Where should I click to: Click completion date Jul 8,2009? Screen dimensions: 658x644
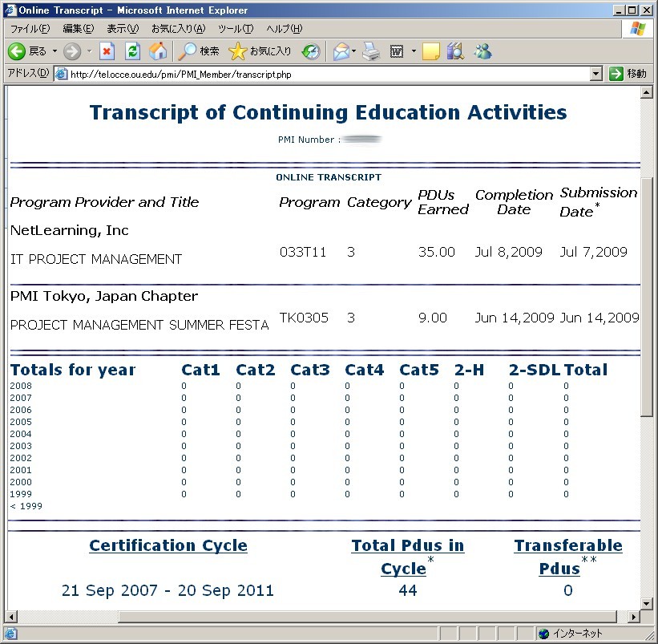click(509, 252)
